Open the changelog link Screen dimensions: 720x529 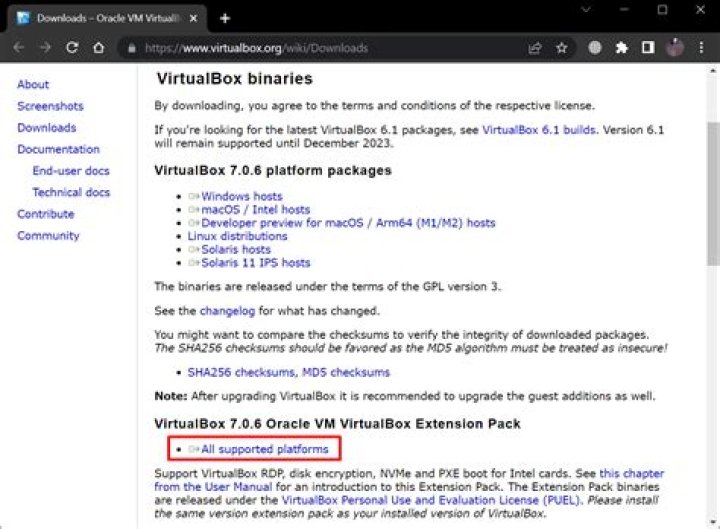click(x=227, y=311)
